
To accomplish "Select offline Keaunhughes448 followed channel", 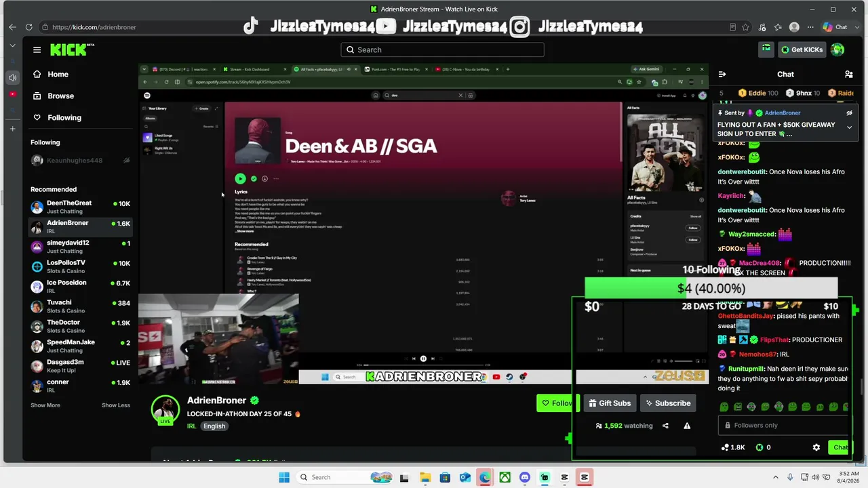I will click(81, 161).
